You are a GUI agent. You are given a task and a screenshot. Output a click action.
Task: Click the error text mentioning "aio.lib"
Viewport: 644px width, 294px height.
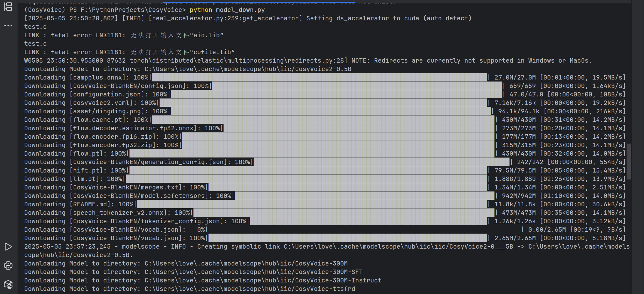pyautogui.click(x=124, y=35)
